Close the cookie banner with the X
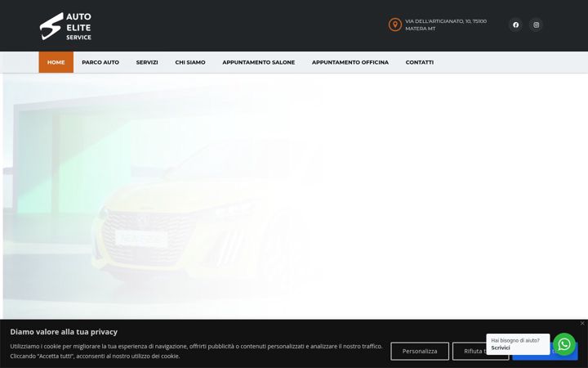Viewport: 588px width, 368px height. [582, 323]
